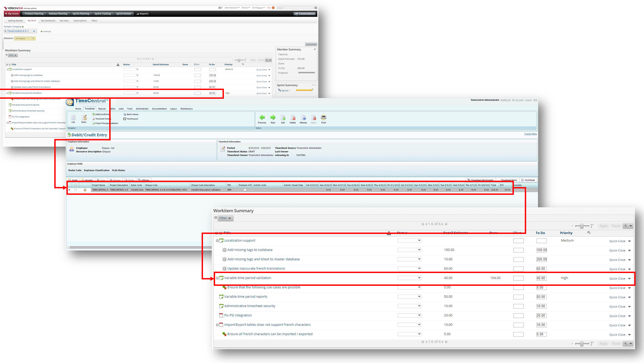This screenshot has height=363, width=644.
Task: Click the VersionOne search field
Action: pos(295,8)
